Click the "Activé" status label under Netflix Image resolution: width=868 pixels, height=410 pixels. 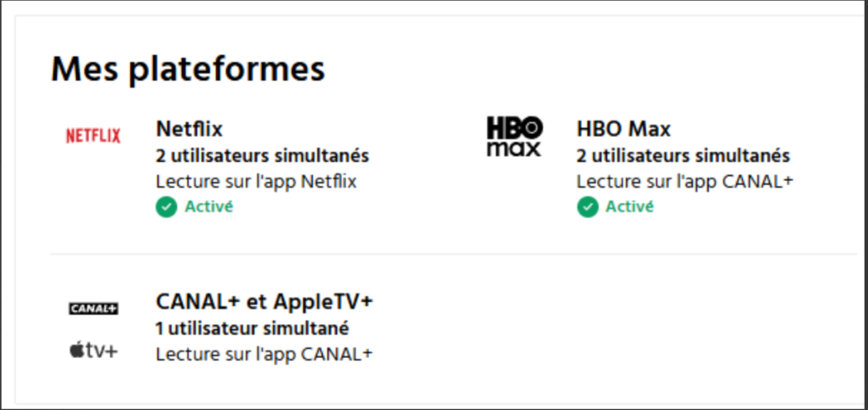[209, 207]
